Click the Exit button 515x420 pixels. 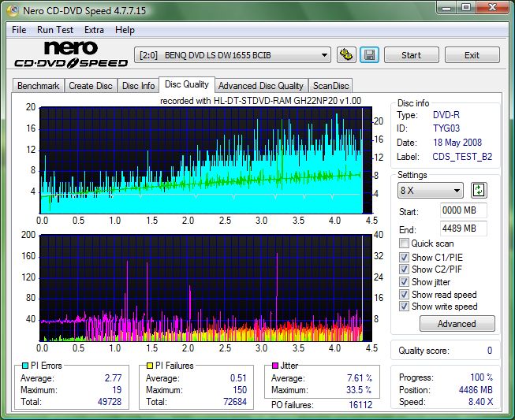472,55
